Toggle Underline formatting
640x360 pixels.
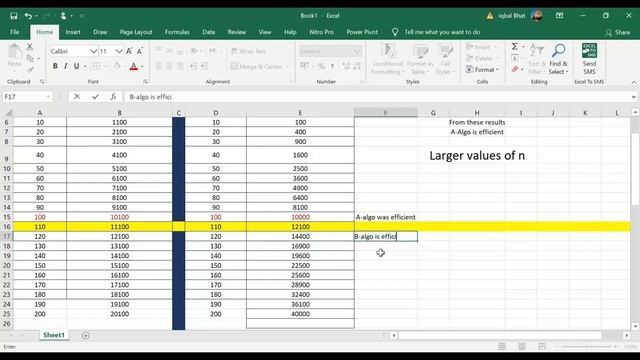[76, 66]
